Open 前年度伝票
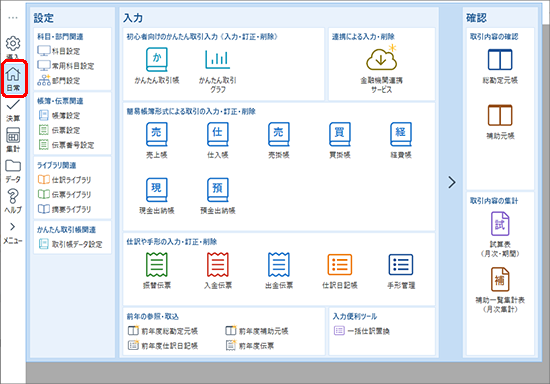The height and width of the screenshot is (384, 550). coord(250,346)
